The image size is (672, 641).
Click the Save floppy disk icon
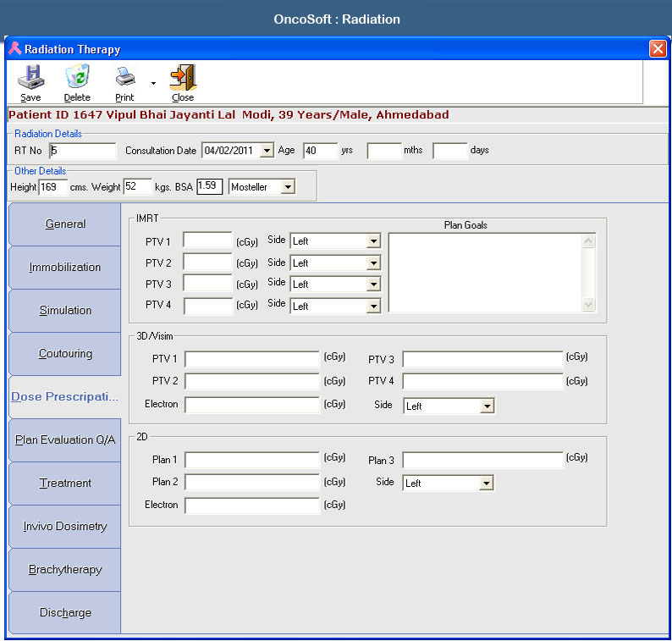[x=30, y=77]
